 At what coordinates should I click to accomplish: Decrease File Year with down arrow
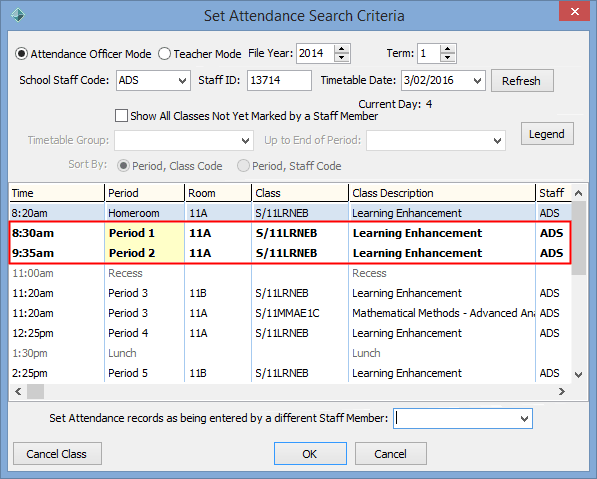[x=342, y=57]
